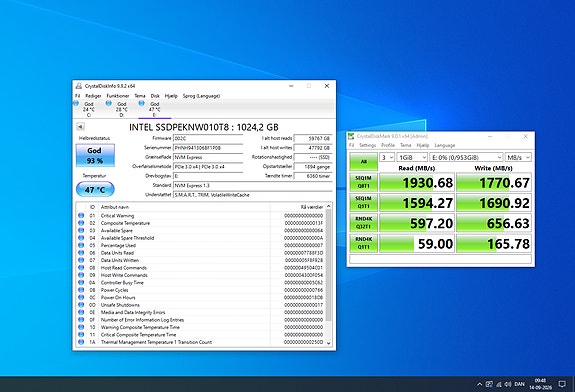Click the status dot of Data Units Read row

coord(81,253)
